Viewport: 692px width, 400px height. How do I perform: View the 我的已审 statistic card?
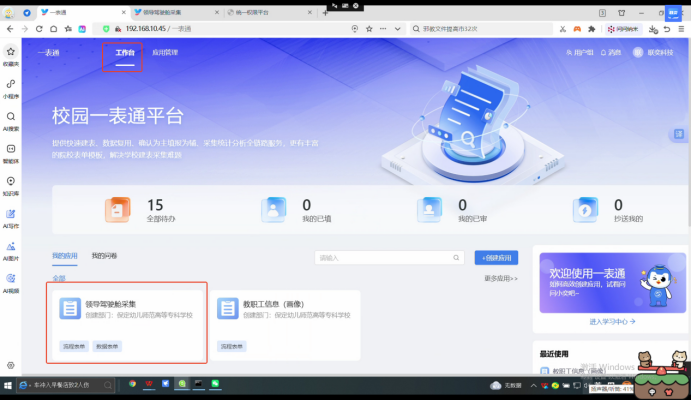[x=452, y=210]
